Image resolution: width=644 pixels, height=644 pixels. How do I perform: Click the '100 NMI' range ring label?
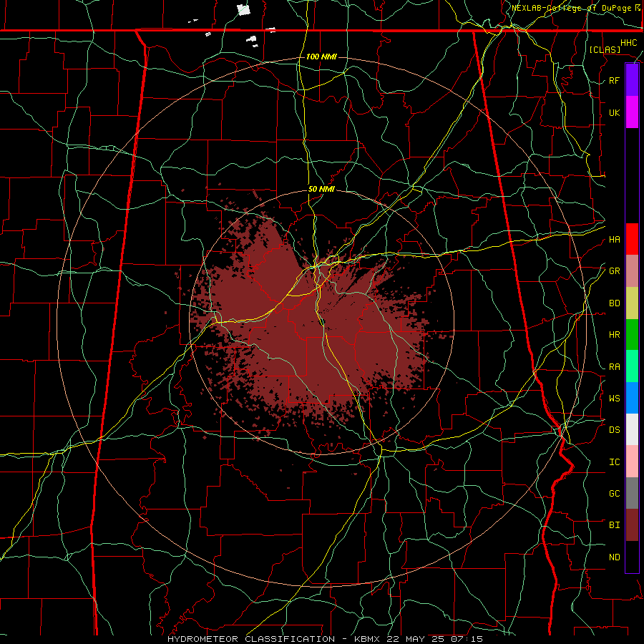point(321,57)
